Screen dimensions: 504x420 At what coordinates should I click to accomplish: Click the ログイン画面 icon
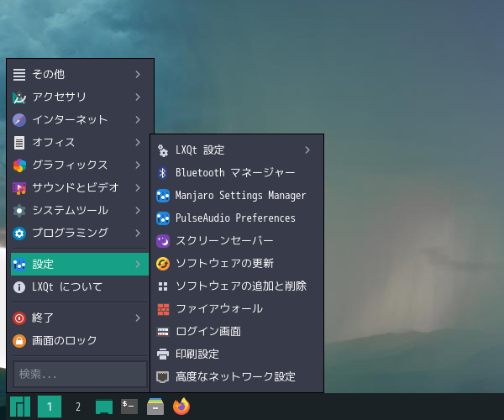163,332
